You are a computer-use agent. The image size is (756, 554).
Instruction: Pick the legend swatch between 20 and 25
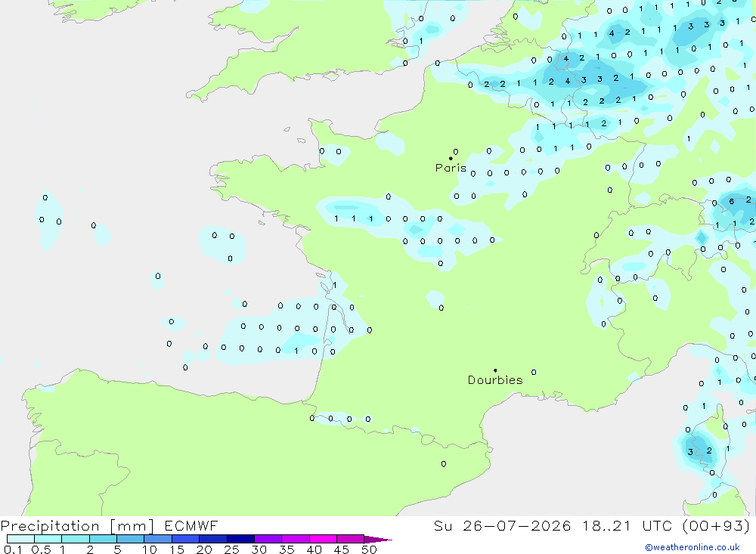point(212,539)
